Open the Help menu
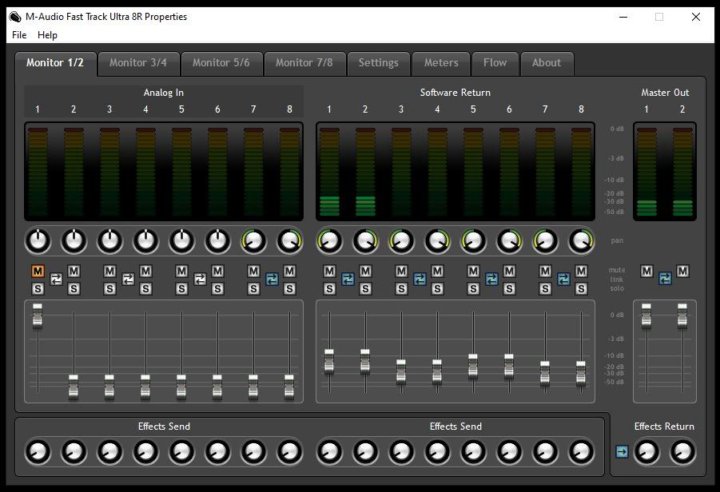The height and width of the screenshot is (492, 720). (x=48, y=35)
